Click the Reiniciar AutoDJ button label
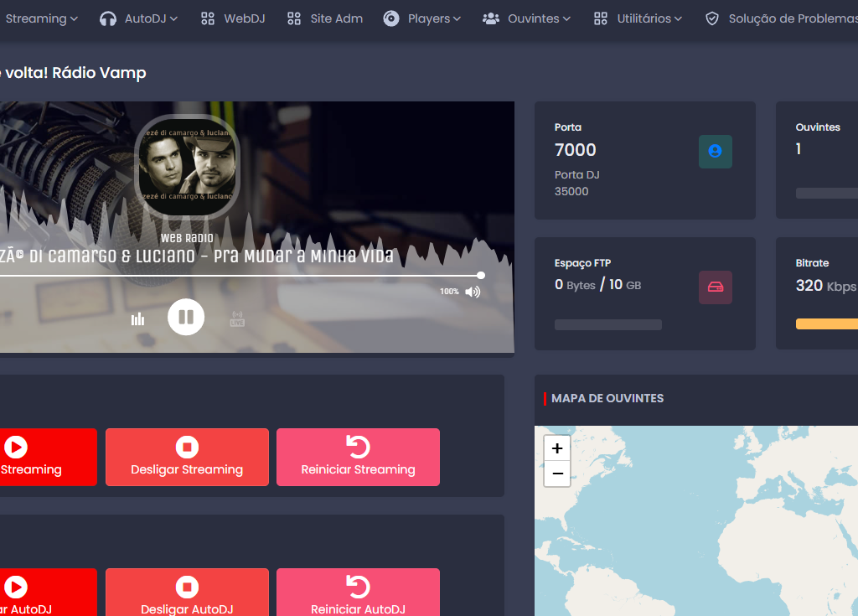This screenshot has height=616, width=858. click(358, 609)
